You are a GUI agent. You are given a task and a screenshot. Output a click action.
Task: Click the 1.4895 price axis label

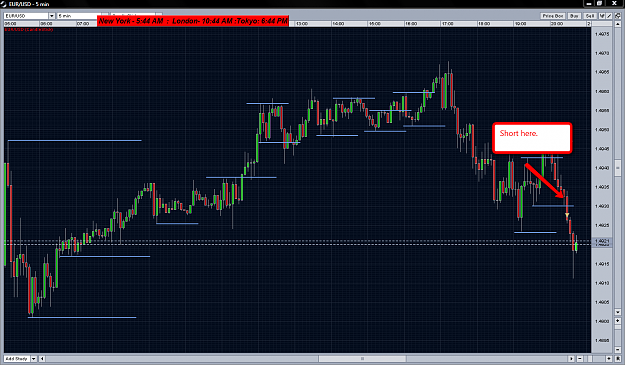[602, 341]
